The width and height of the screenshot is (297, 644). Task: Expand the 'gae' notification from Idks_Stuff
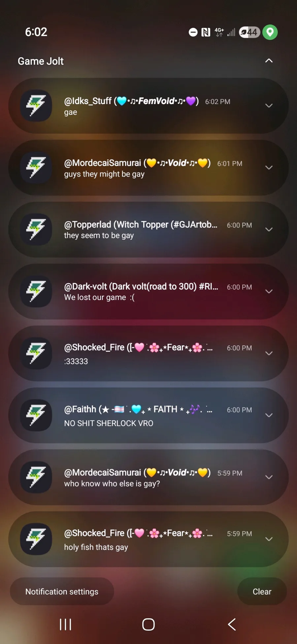269,106
